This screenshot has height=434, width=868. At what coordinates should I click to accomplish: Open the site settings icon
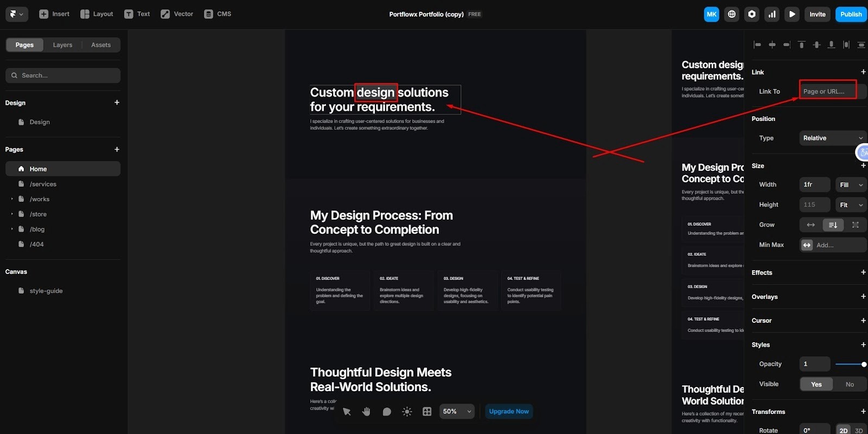pyautogui.click(x=752, y=15)
